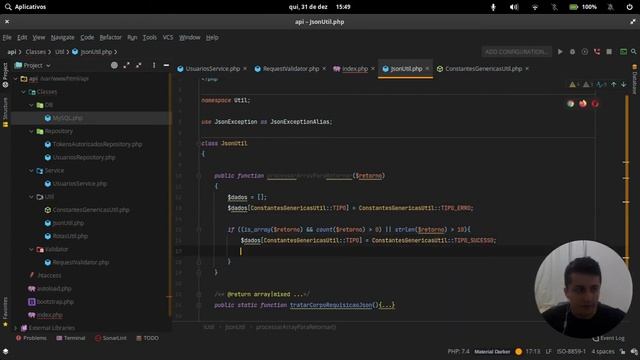640x360 pixels.
Task: Click Collapse All in Project panel
Action: tap(139, 65)
